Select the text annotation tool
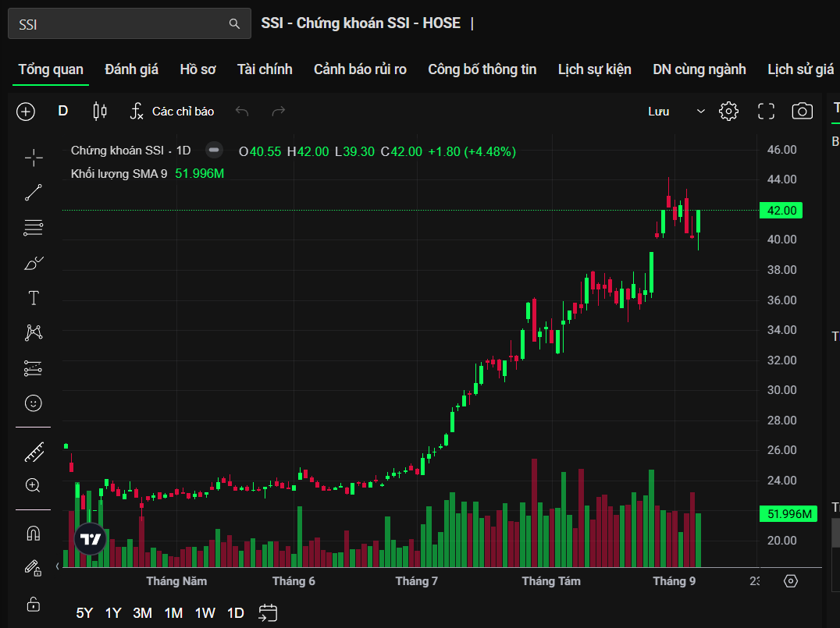This screenshot has width=840, height=628. 34,298
